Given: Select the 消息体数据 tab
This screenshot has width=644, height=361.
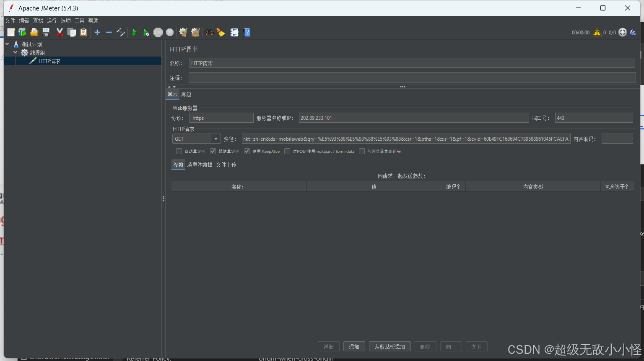Looking at the screenshot, I should point(200,165).
